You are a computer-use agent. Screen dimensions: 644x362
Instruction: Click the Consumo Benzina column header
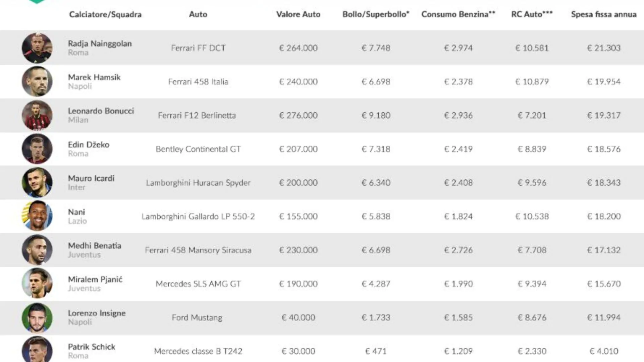[458, 14]
